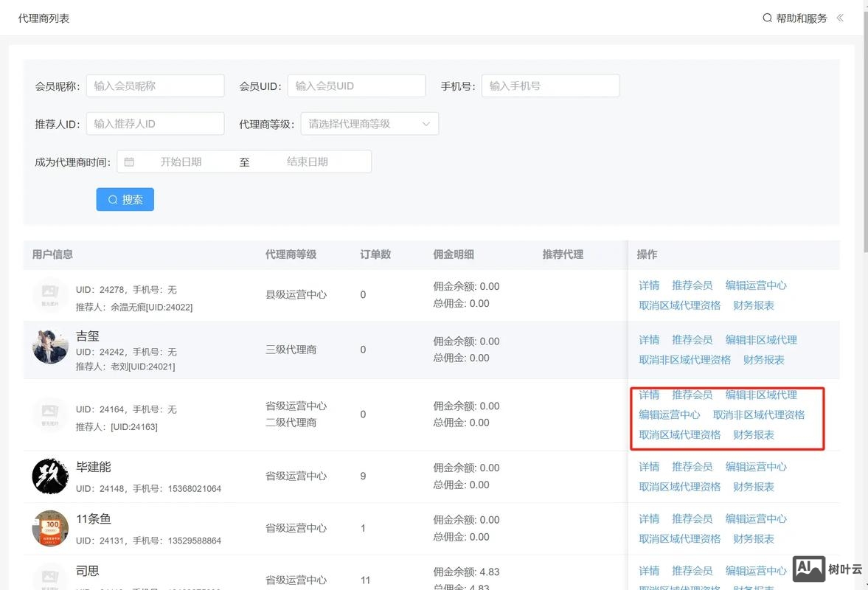868x590 pixels.
Task: Click the 会员UID input box
Action: (x=356, y=85)
